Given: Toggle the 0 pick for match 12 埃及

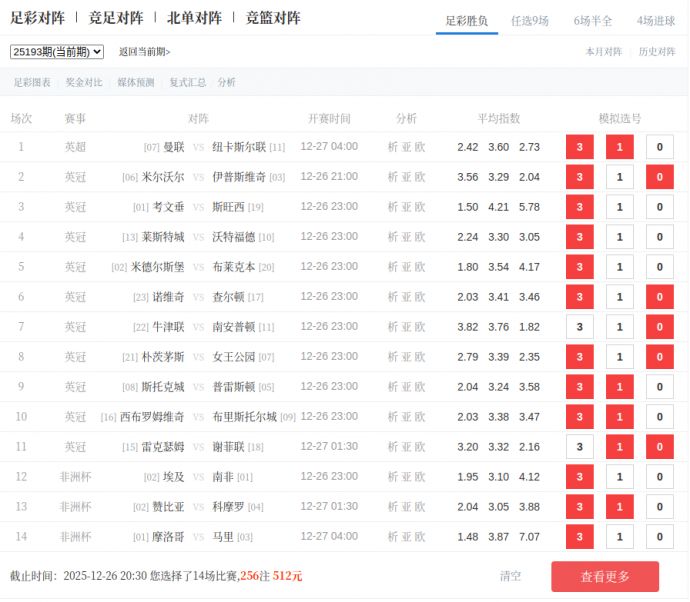Looking at the screenshot, I should point(659,477).
